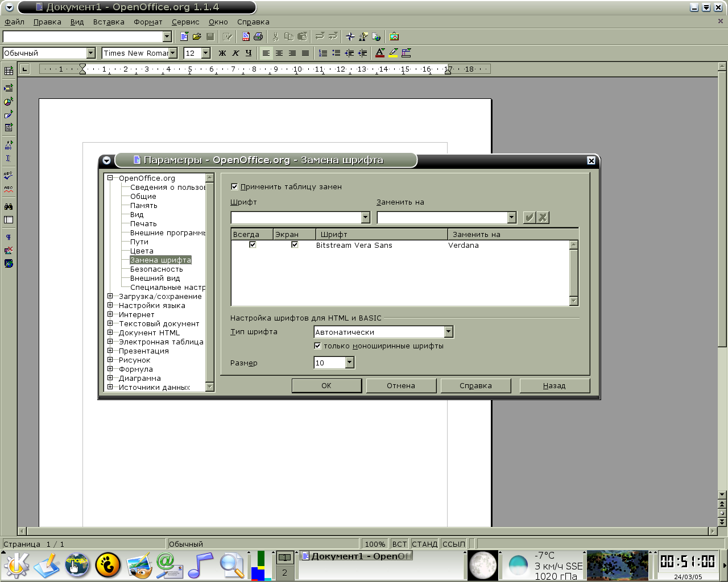Click the spellcheck ABC checkmark icon
The width and height of the screenshot is (728, 582).
point(9,176)
